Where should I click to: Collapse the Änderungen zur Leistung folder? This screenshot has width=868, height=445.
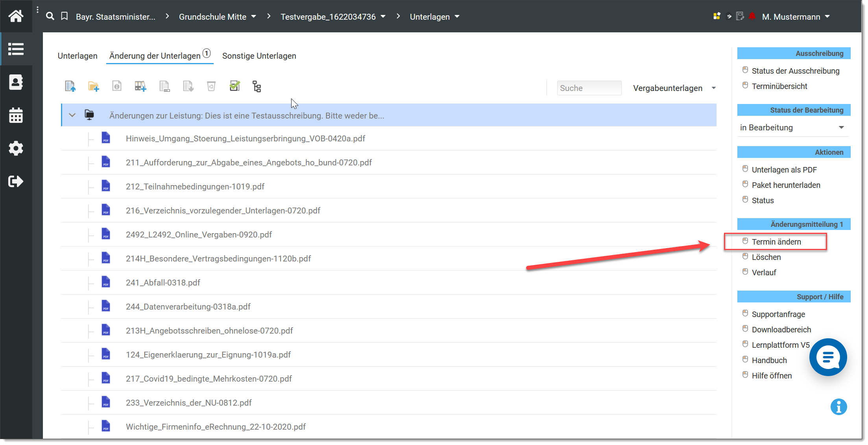(x=72, y=115)
